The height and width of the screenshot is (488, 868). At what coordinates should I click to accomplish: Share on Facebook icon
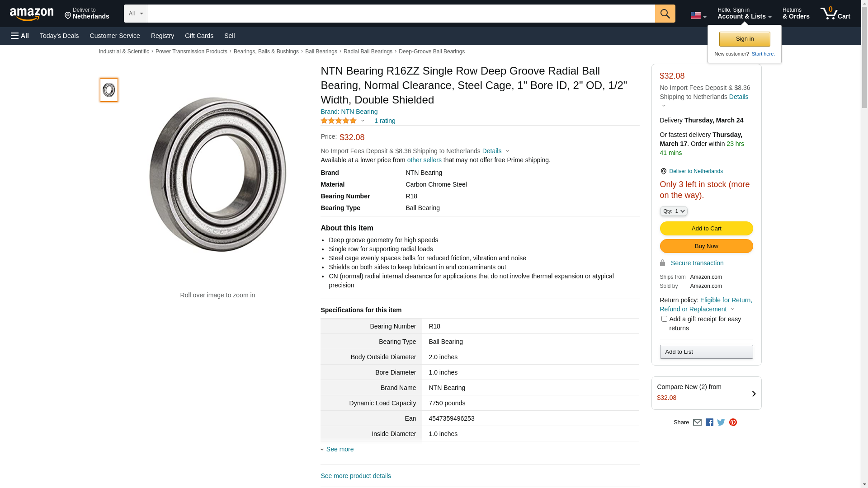[x=709, y=422]
